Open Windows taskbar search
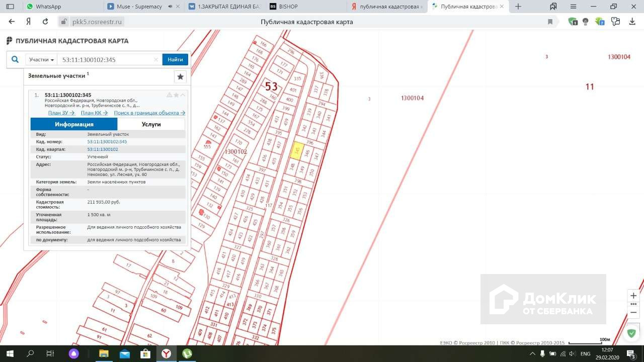The width and height of the screenshot is (644, 362). click(30, 353)
